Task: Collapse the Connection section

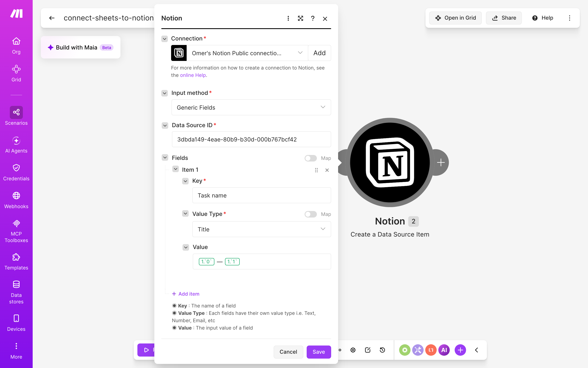Action: [165, 39]
